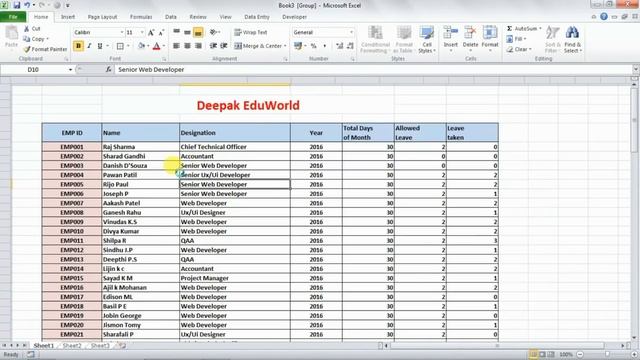Insert cells using the Insert icon
640x360 pixels.
[x=451, y=33]
